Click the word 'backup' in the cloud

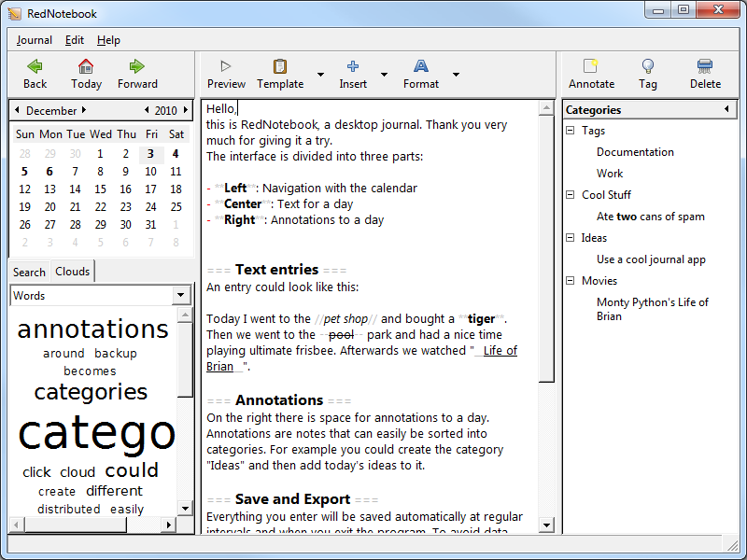pyautogui.click(x=116, y=354)
